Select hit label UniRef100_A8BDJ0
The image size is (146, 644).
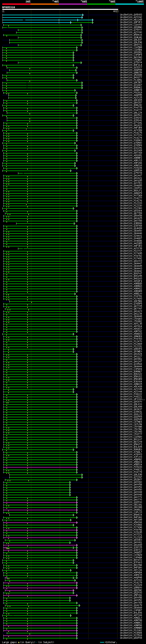click(x=131, y=294)
